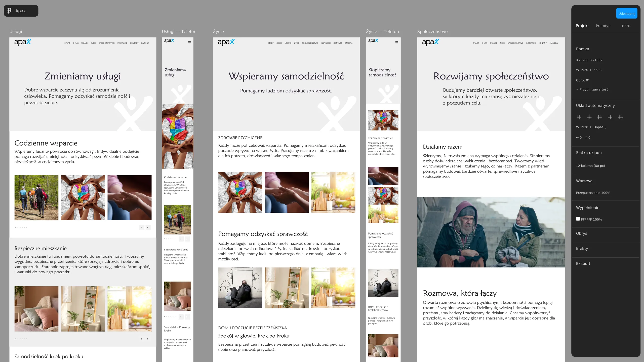Click the apax logo in Społeczeństwo frame
This screenshot has height=362, width=644.
click(430, 42)
